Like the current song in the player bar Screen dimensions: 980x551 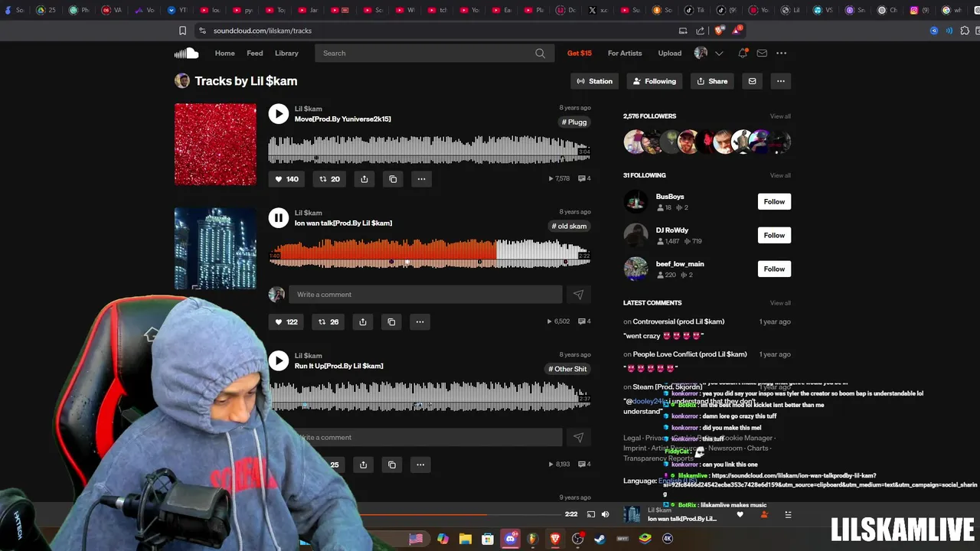[x=740, y=515]
